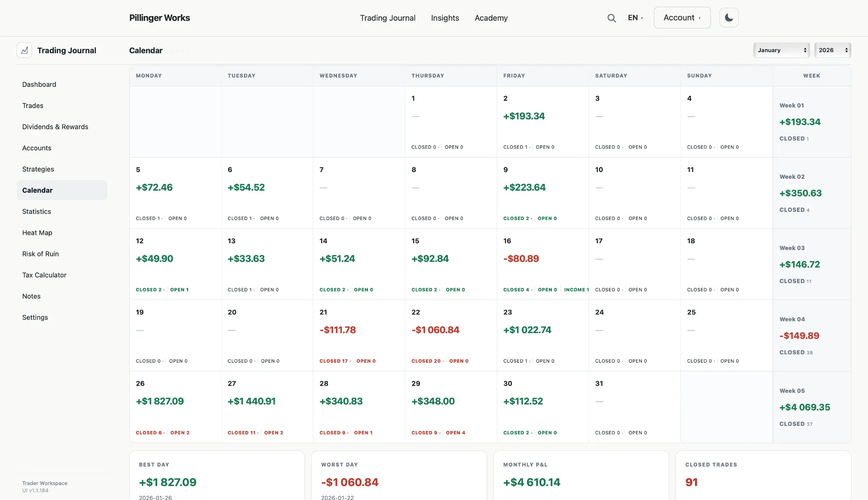Select the day 29 cell with +$348.00
Viewport: 868px width, 500px height.
pos(451,407)
